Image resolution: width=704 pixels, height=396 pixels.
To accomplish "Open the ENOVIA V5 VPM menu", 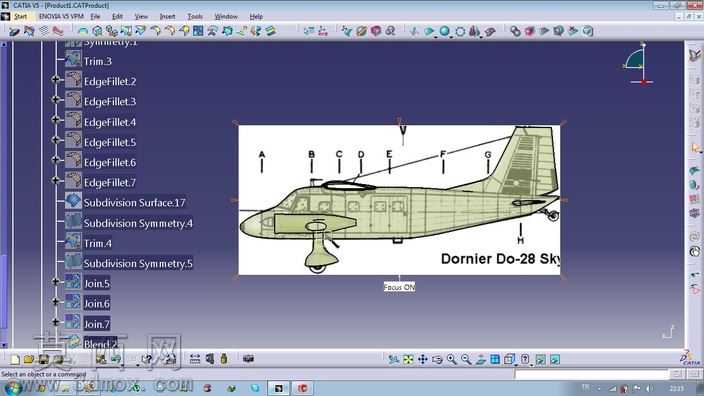I will pos(61,16).
